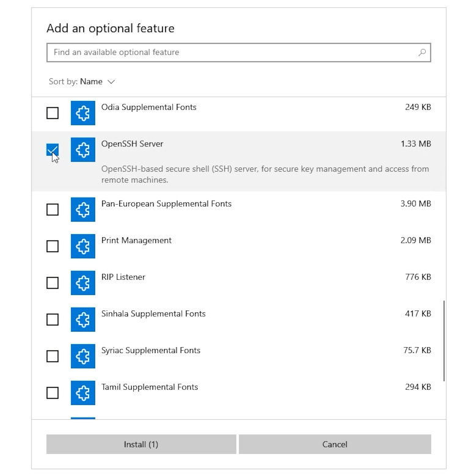Click the 2.09 MB size value
This screenshot has height=476, width=474.
pos(416,240)
